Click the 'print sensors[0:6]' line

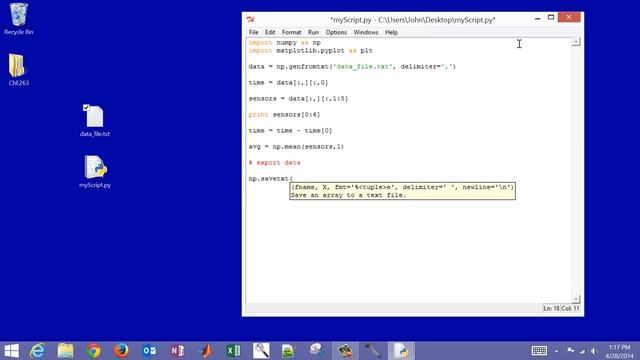284,115
